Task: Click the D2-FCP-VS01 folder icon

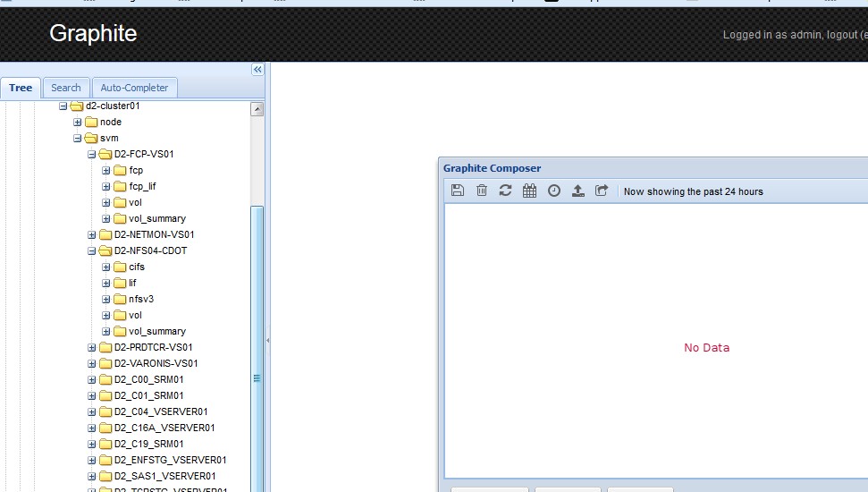Action: click(x=105, y=154)
